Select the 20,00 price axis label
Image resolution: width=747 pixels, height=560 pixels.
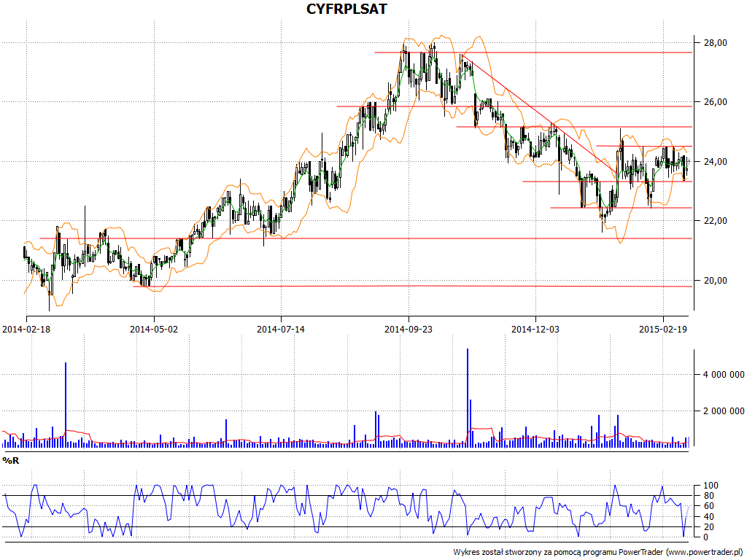tap(715, 281)
